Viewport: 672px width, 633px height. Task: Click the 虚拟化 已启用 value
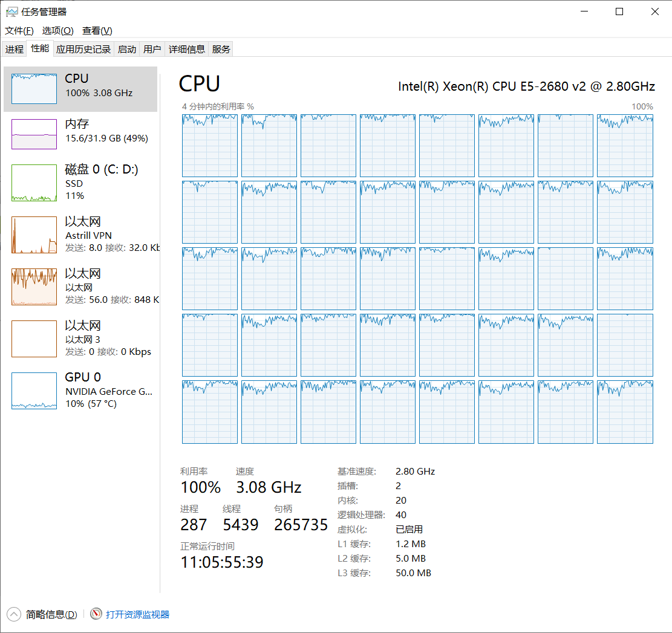pyautogui.click(x=409, y=530)
